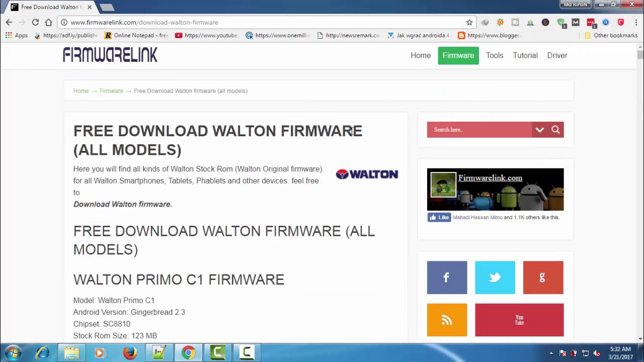This screenshot has height=362, width=644.
Task: Open the black circle K extension icon
Action: (x=545, y=22)
